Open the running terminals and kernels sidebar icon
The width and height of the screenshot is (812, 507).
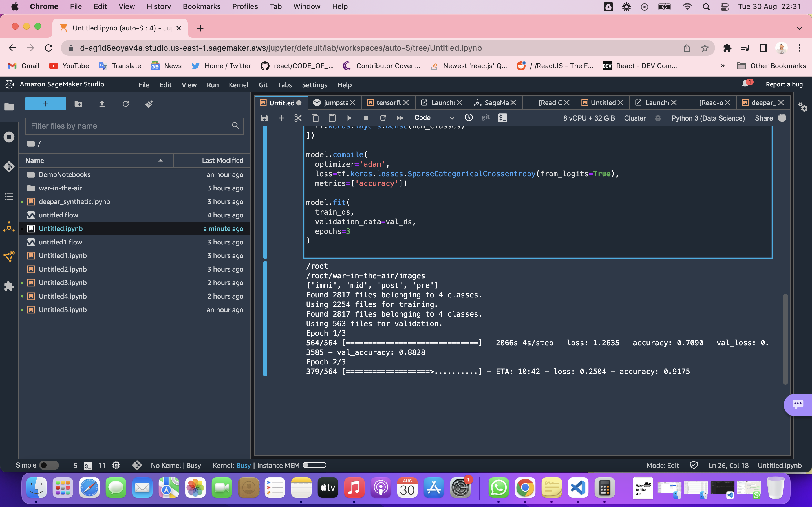(9, 137)
